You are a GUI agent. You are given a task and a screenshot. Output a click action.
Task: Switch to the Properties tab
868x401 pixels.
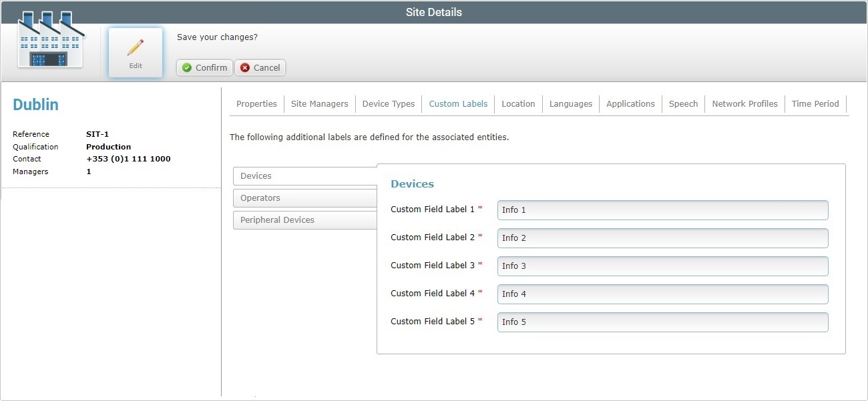256,104
